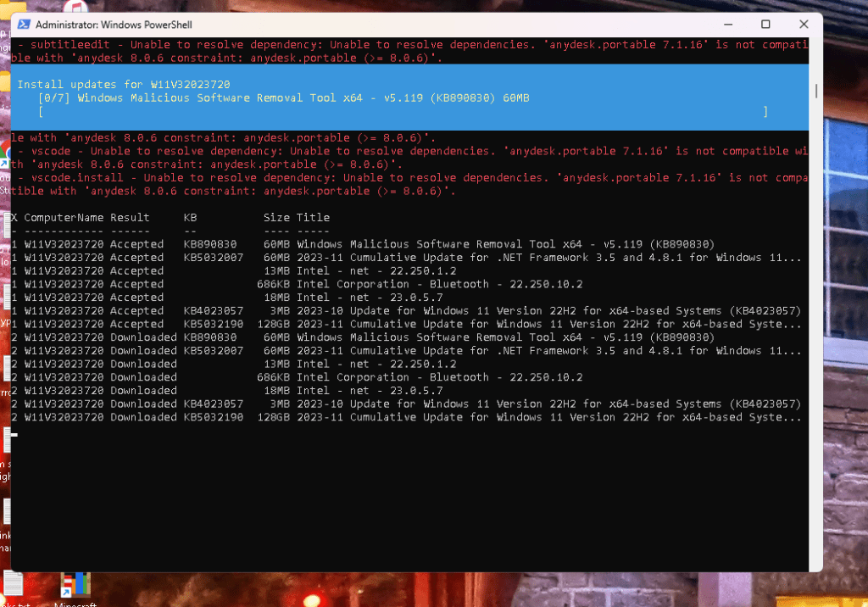Click KB4023057 in the Downloaded row

point(213,404)
